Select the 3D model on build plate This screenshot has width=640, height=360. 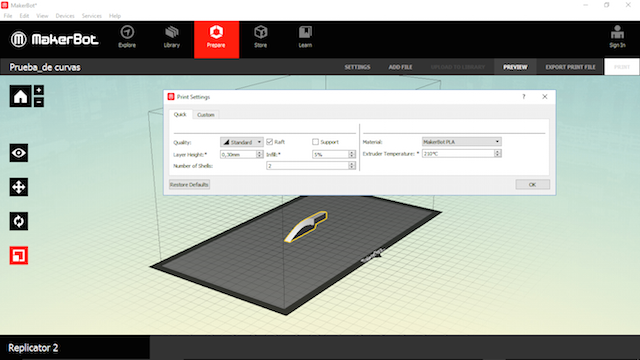pyautogui.click(x=306, y=227)
